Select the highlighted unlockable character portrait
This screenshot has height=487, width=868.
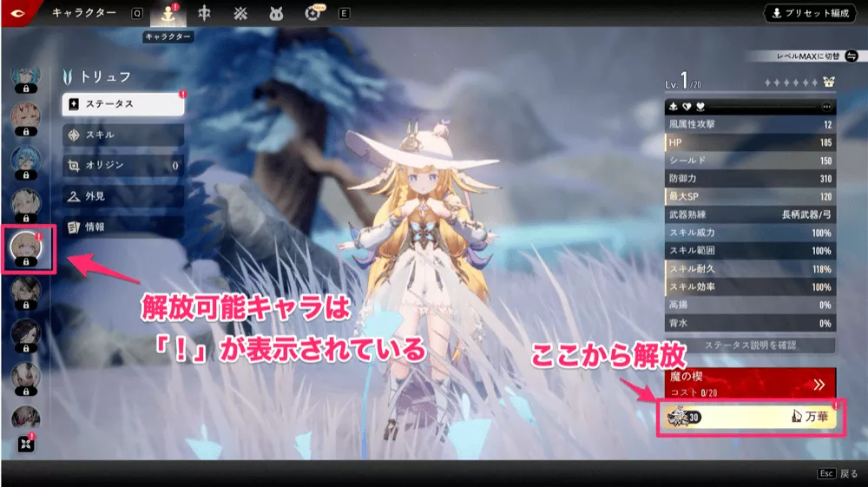tap(26, 248)
